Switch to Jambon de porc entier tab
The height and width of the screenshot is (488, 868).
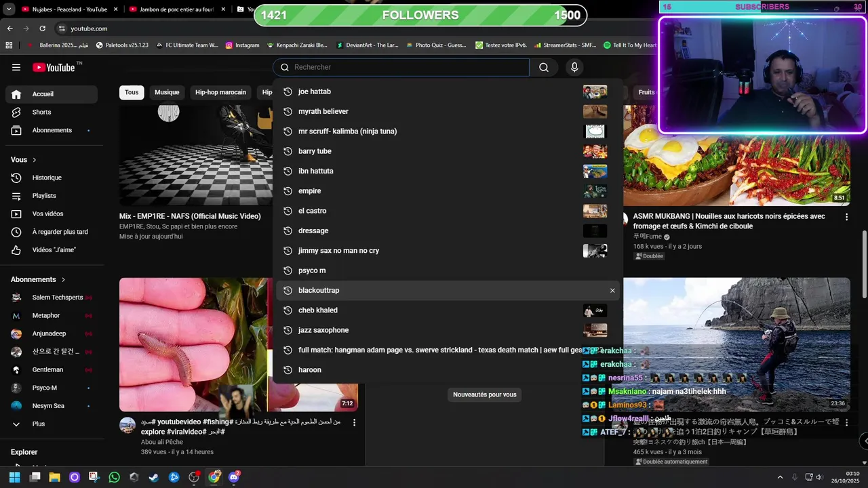click(x=176, y=9)
